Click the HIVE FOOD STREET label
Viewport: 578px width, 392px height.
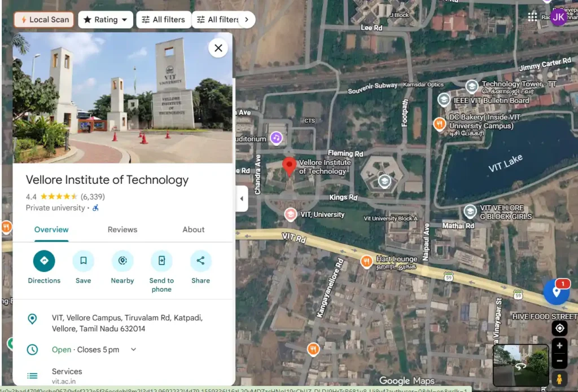click(x=545, y=316)
